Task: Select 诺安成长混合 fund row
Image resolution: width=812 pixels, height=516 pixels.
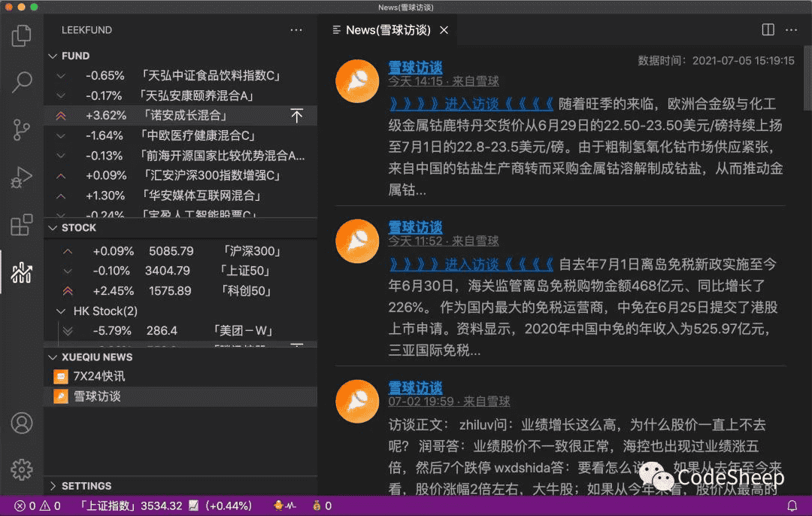Action: point(180,116)
